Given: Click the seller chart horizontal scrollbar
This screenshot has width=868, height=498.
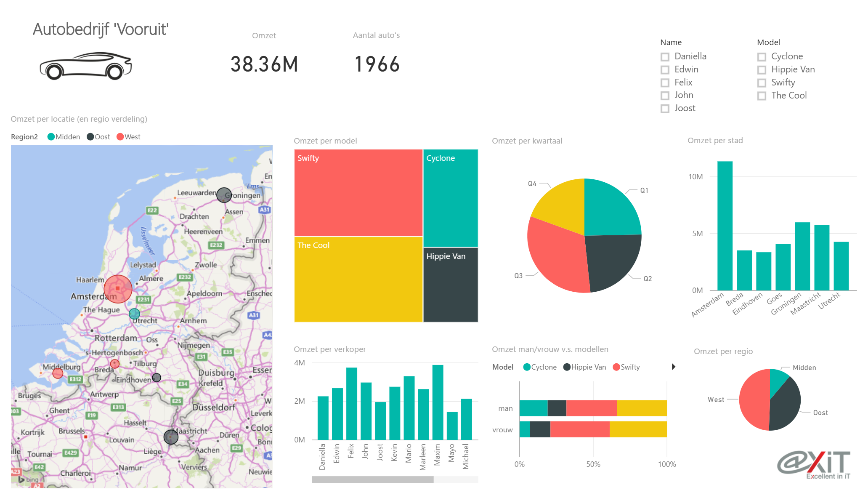Looking at the screenshot, I should (372, 479).
